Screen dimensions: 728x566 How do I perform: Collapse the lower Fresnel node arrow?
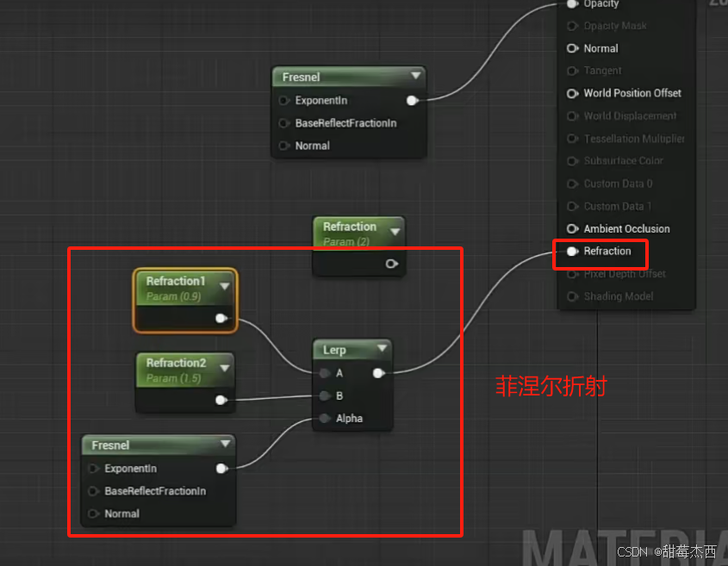click(225, 444)
